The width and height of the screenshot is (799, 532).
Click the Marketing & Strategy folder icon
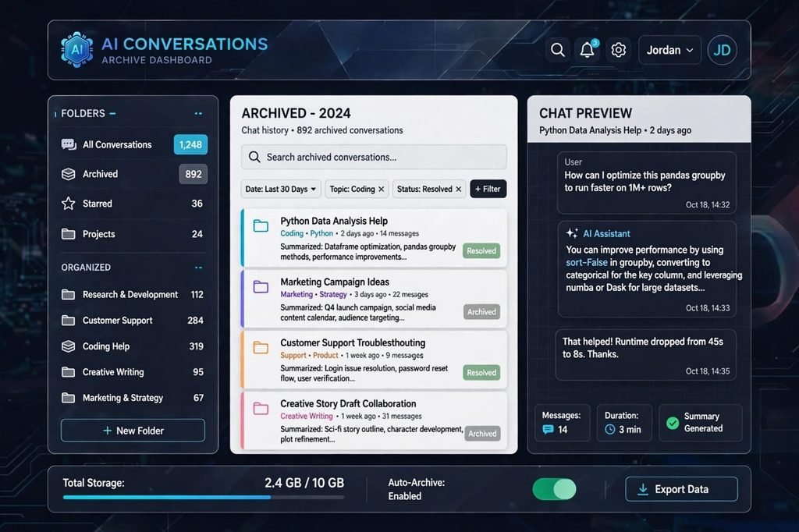click(x=69, y=398)
